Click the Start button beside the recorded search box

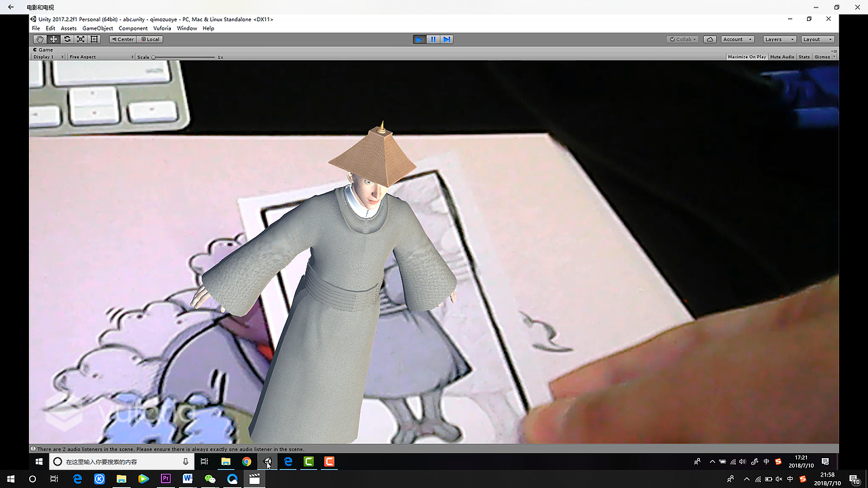click(x=39, y=462)
